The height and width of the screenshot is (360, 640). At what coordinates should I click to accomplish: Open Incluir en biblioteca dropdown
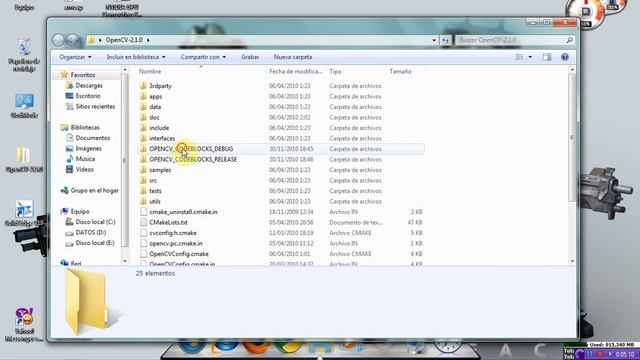pyautogui.click(x=136, y=57)
